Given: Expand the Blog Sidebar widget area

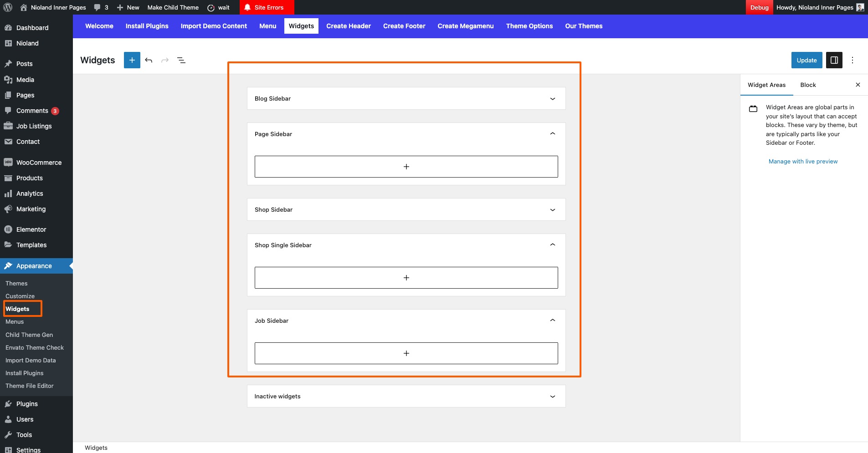Looking at the screenshot, I should pyautogui.click(x=552, y=99).
